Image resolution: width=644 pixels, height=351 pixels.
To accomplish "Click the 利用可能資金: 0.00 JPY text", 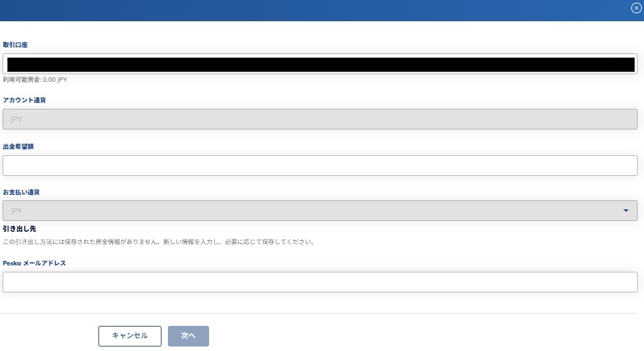I will [35, 80].
